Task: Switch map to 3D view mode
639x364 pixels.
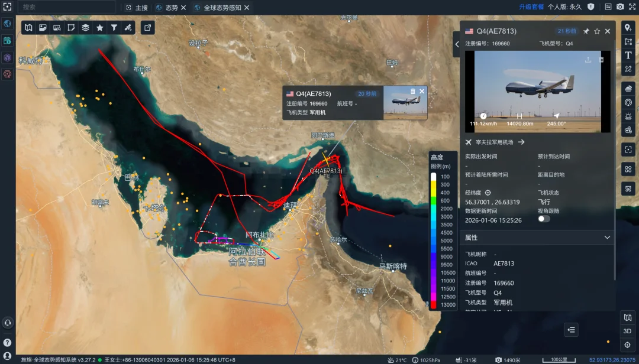Action: coord(628,331)
